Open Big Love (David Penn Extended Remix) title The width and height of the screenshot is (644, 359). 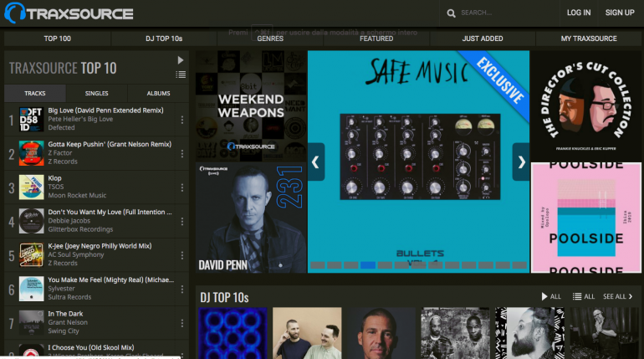coord(105,110)
